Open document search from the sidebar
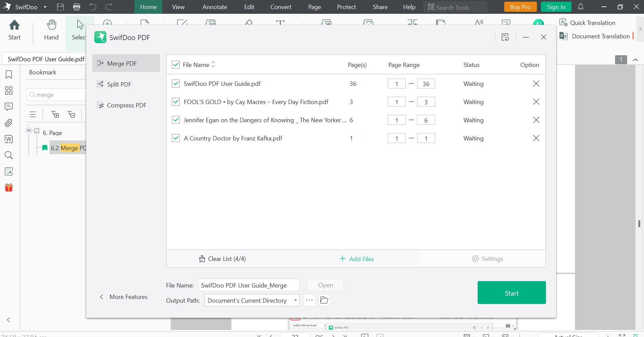The height and width of the screenshot is (337, 644). [8, 155]
